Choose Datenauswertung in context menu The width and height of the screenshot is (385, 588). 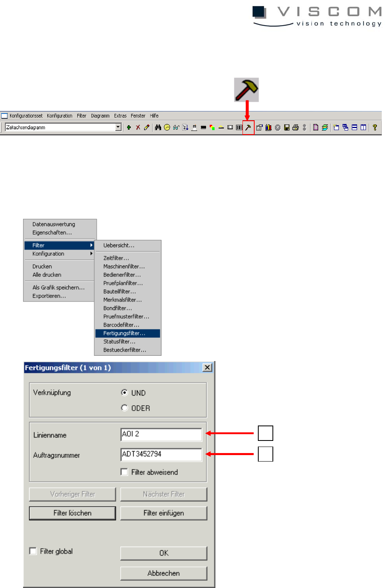coord(53,224)
